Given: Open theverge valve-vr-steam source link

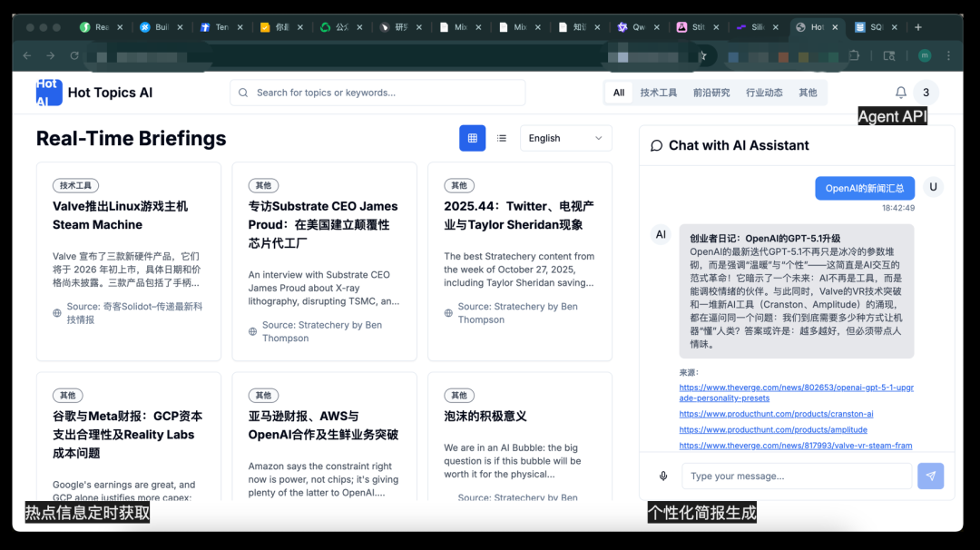Looking at the screenshot, I should (x=796, y=446).
